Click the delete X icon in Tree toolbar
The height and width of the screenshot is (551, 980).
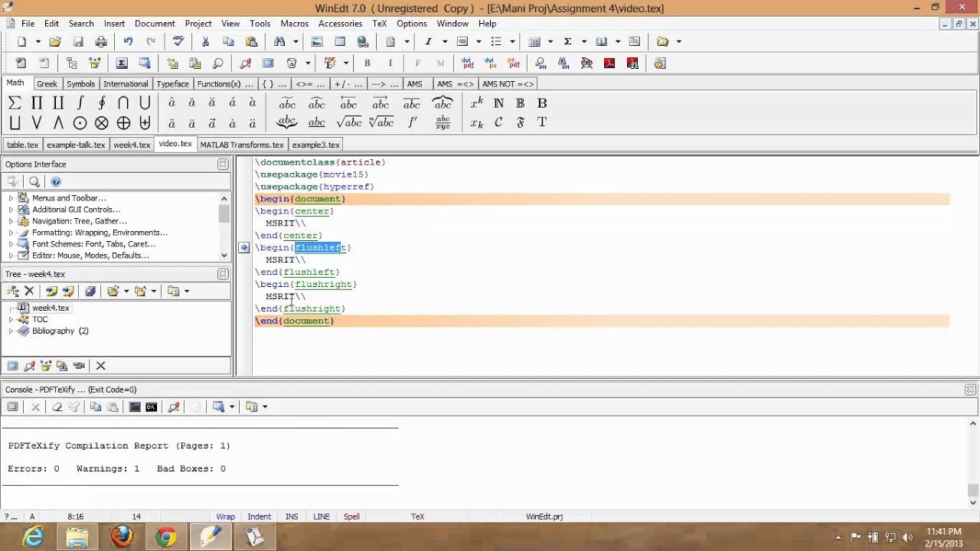30,292
